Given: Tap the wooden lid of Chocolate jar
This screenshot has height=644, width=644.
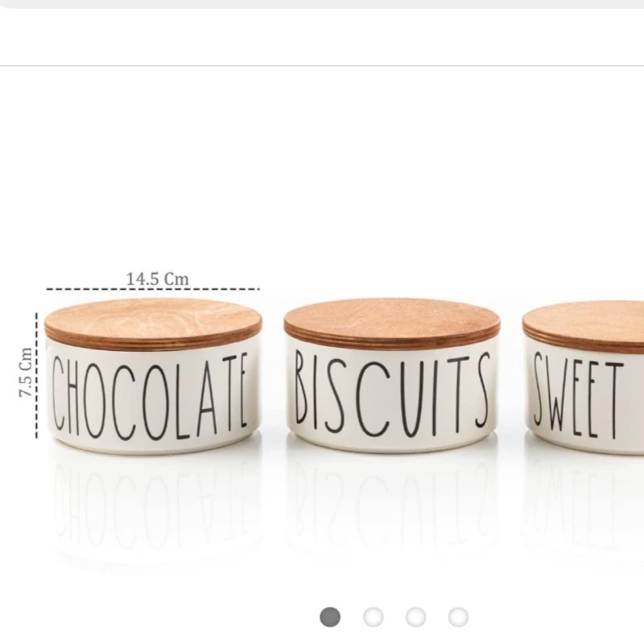Looking at the screenshot, I should click(x=153, y=324).
